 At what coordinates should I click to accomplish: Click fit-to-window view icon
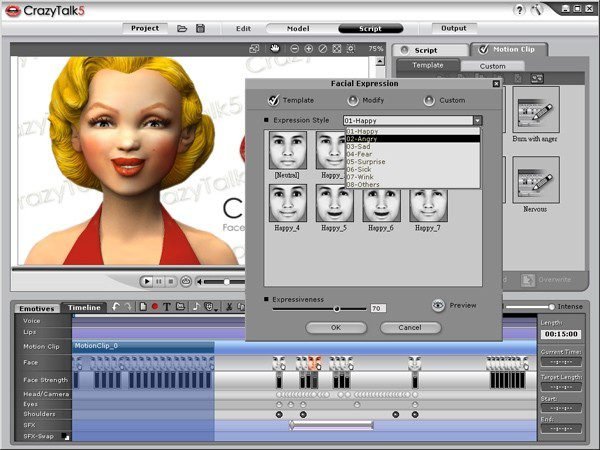point(337,49)
